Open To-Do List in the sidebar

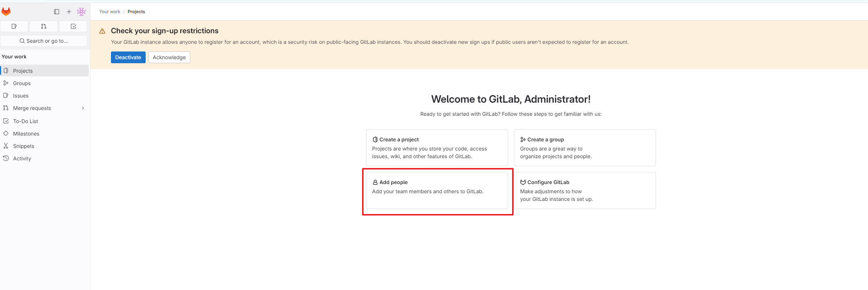pyautogui.click(x=45, y=121)
